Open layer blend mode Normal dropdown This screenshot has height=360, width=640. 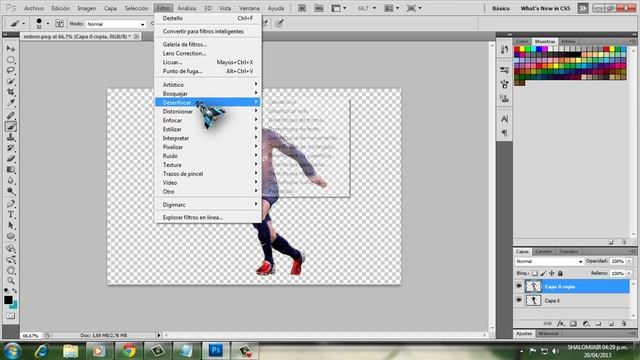pos(549,261)
